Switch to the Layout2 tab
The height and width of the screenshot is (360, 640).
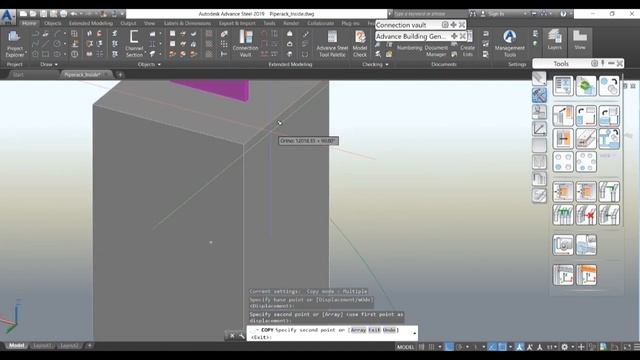(69, 346)
